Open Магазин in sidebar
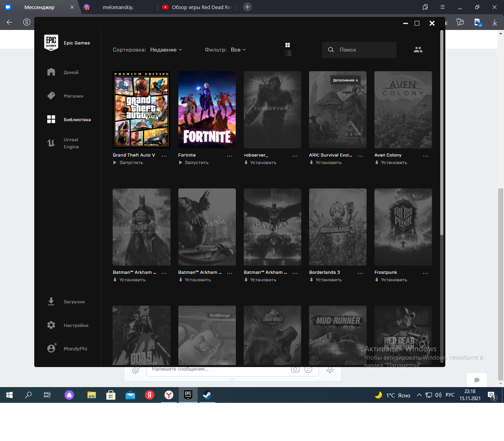The image size is (504, 441). 65,96
